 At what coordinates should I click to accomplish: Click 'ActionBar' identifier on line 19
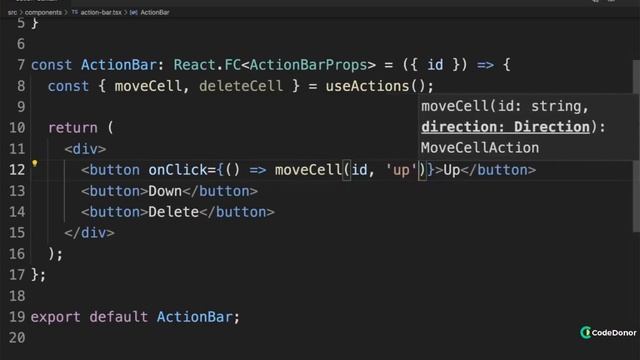(x=194, y=317)
